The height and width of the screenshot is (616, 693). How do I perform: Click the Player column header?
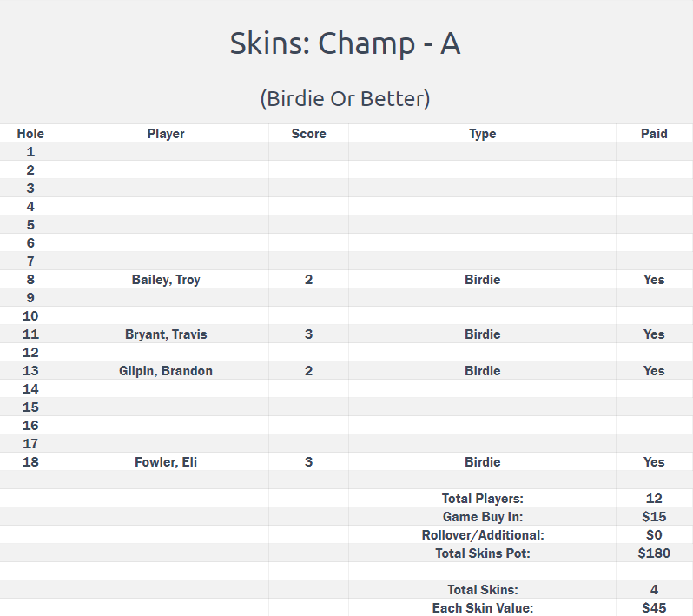[x=166, y=134]
